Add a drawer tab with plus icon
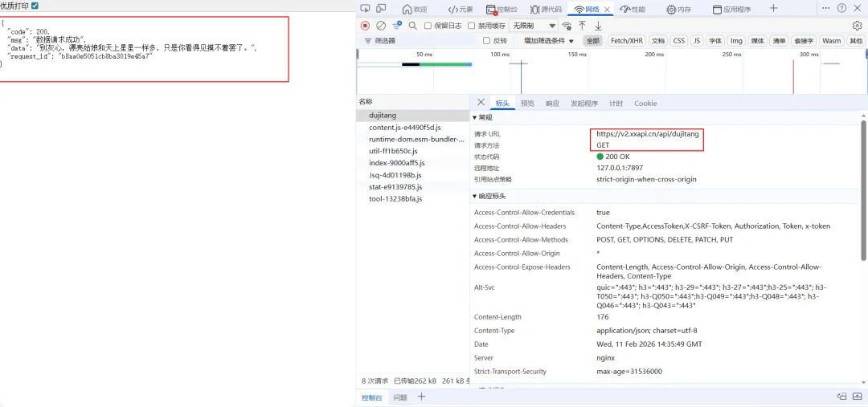 [x=421, y=397]
